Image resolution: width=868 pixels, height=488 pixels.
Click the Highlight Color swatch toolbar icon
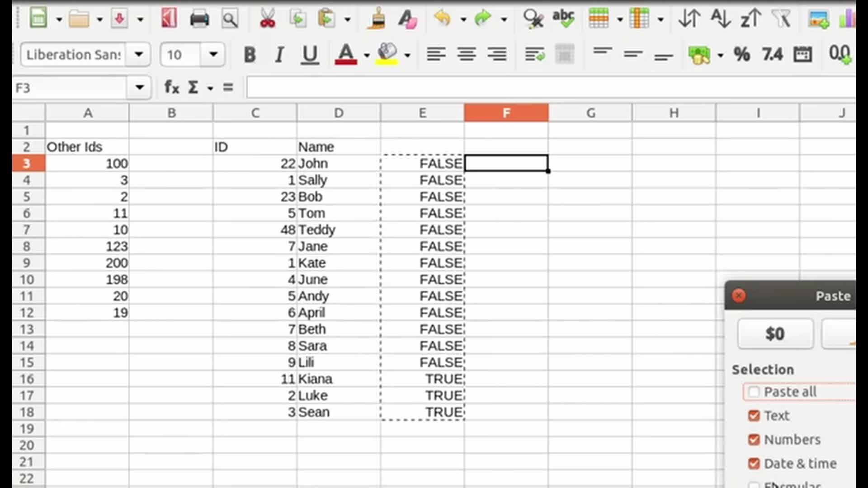click(x=388, y=54)
